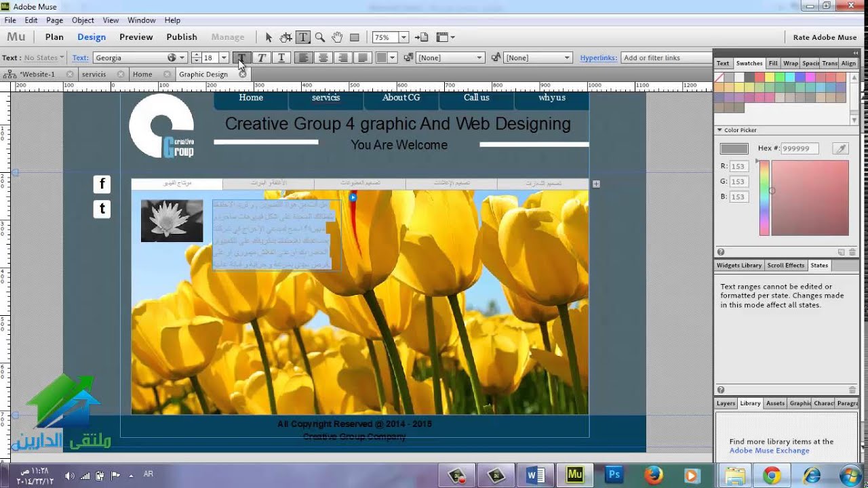
Task: Select the Hand tool
Action: (337, 37)
